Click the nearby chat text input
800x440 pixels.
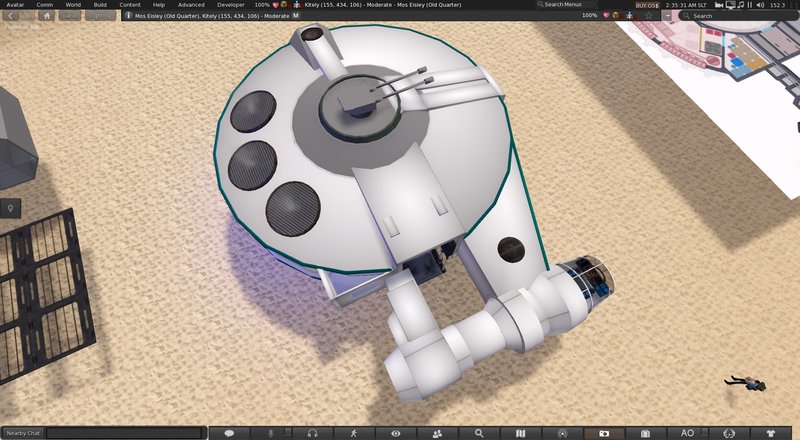tap(125, 433)
